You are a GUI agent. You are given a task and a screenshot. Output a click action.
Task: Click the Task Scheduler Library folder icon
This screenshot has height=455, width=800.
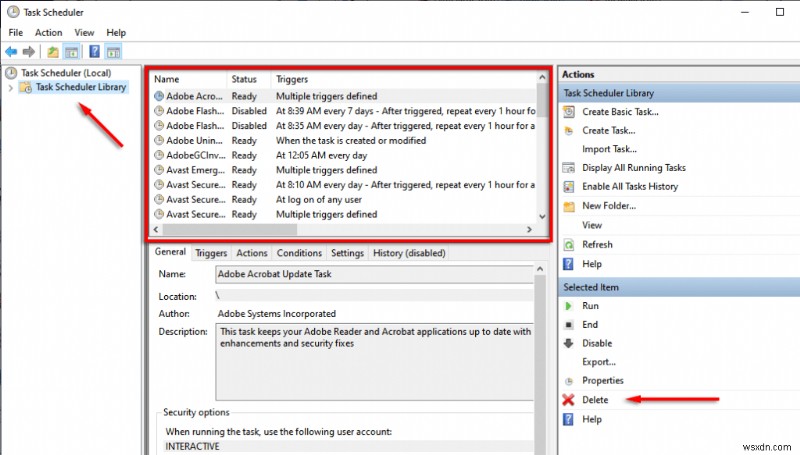(x=26, y=87)
